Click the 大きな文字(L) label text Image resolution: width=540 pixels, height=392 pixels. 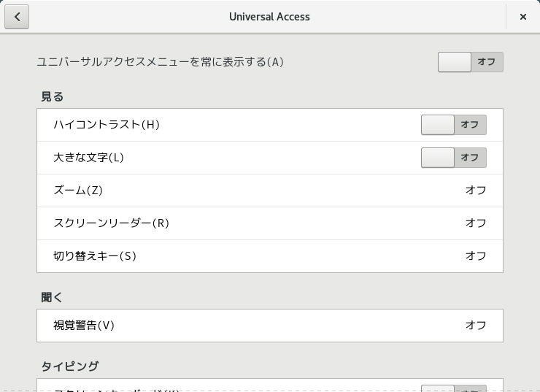click(88, 158)
